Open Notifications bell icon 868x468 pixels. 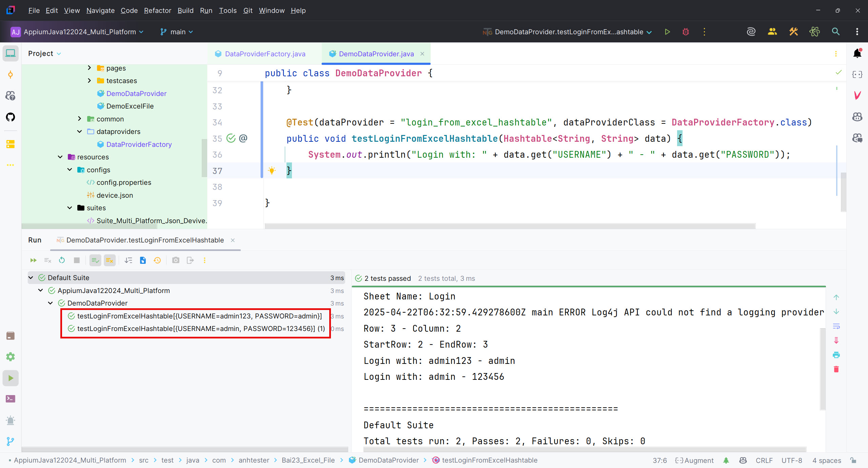coord(857,53)
